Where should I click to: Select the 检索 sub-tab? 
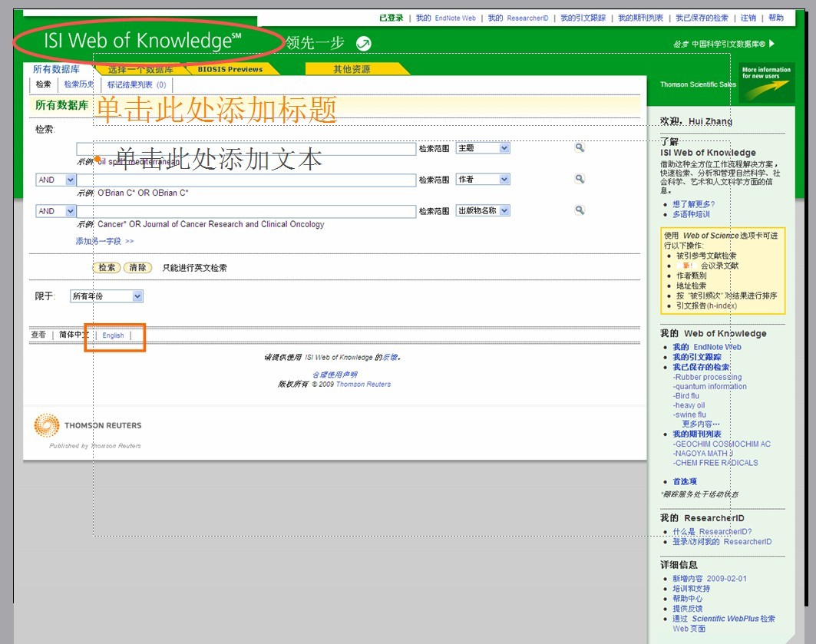tap(43, 84)
